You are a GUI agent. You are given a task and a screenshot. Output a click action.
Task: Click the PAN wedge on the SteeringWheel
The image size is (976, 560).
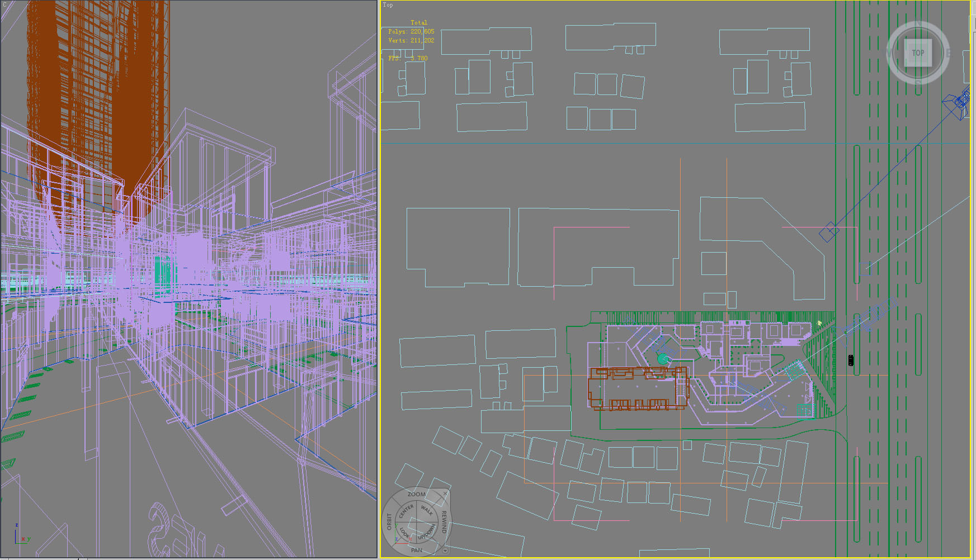[x=417, y=550]
